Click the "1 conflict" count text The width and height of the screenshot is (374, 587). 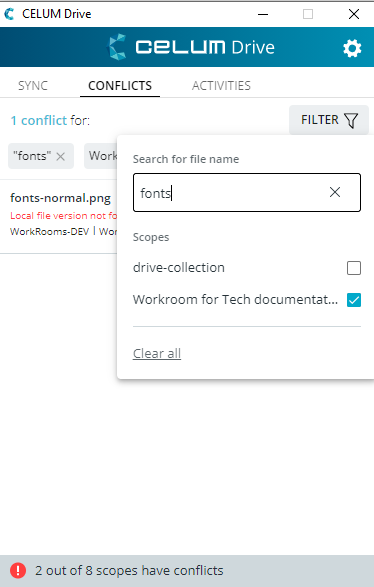(39, 121)
